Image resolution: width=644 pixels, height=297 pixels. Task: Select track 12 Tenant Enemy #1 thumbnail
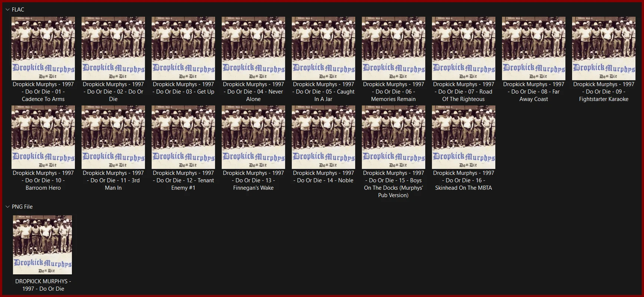183,137
